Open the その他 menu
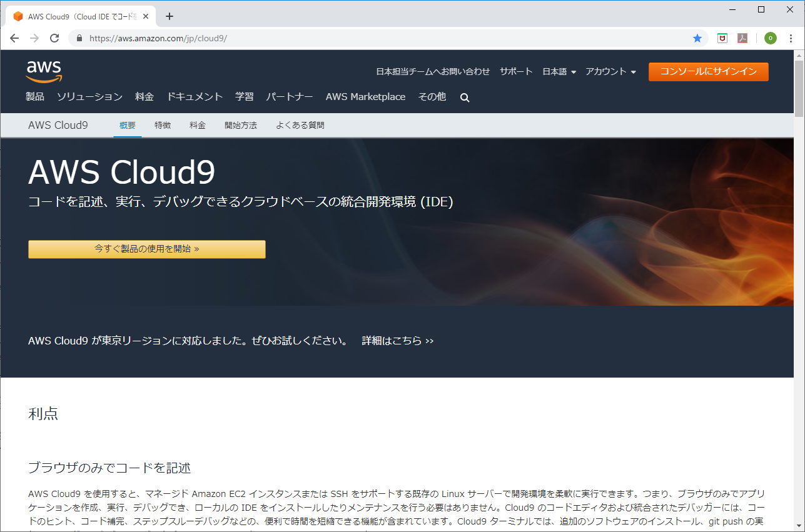The height and width of the screenshot is (532, 805). [x=432, y=97]
